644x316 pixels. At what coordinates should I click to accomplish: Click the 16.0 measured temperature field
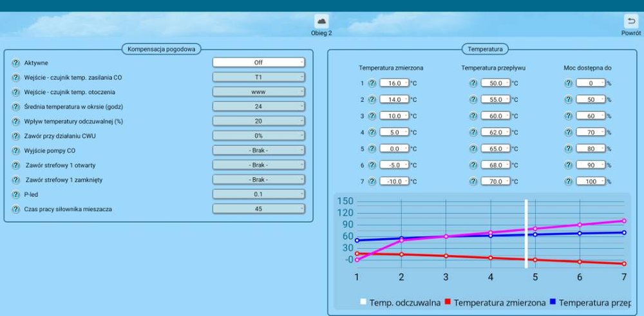click(394, 83)
